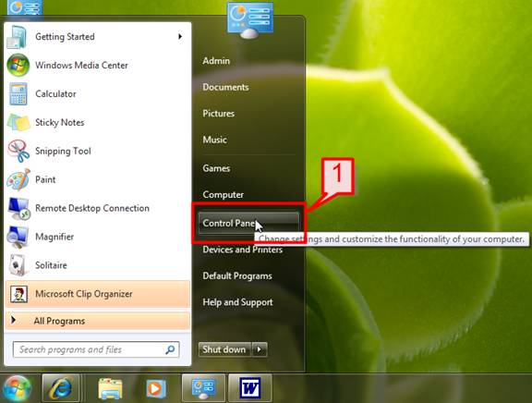Launch the Paint palette icon
The height and width of the screenshot is (403, 532).
(18, 179)
